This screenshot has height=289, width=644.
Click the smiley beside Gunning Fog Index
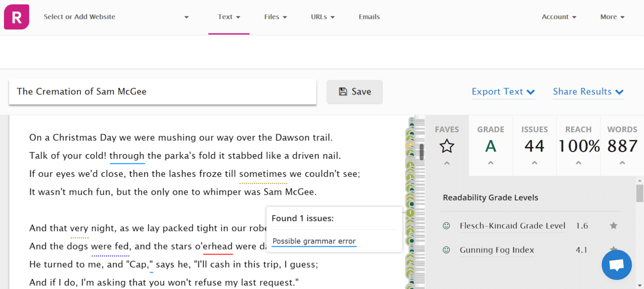pos(446,250)
